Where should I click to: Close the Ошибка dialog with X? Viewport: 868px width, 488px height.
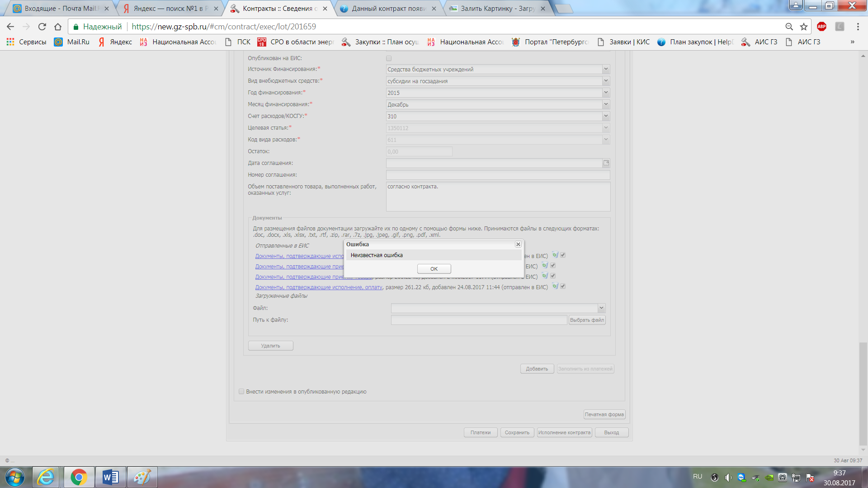click(518, 244)
